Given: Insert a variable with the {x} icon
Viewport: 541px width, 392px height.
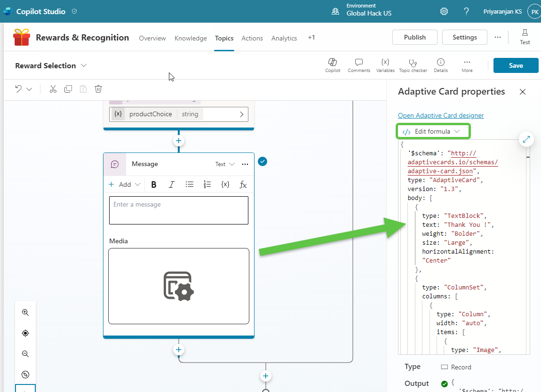Looking at the screenshot, I should point(225,184).
